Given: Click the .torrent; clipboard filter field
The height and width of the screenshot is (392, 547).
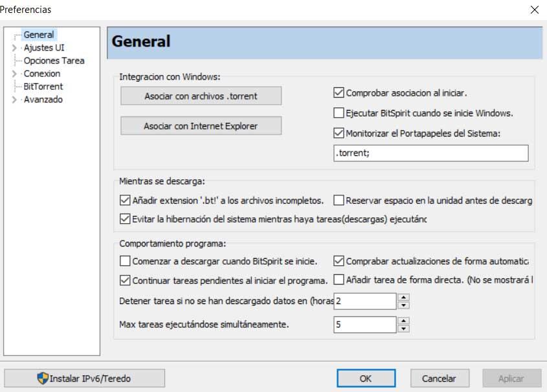Looking at the screenshot, I should pos(431,153).
